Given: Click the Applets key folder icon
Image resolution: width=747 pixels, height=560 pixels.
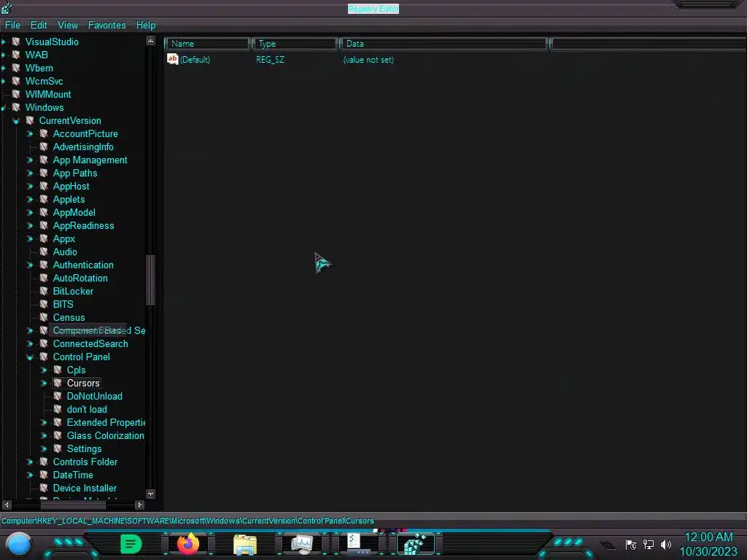Looking at the screenshot, I should pos(44,199).
